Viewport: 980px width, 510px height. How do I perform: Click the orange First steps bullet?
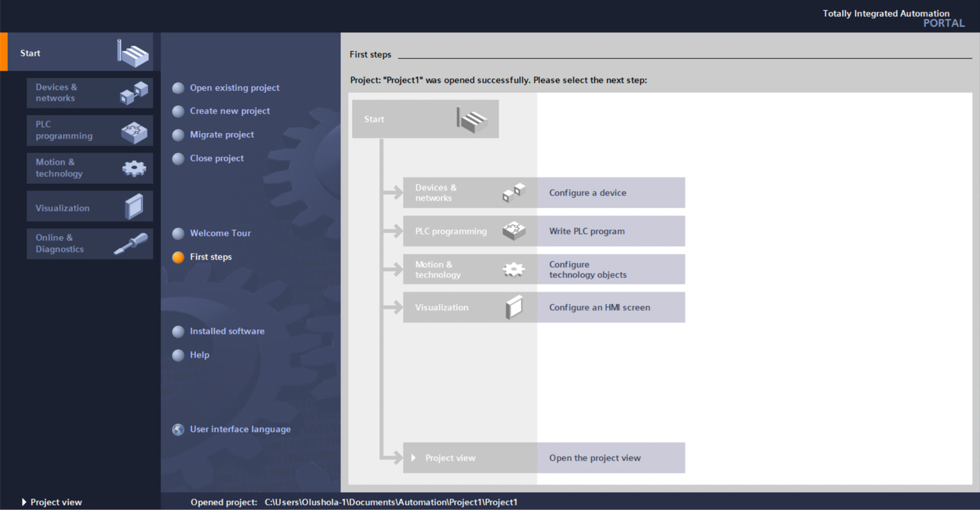[178, 257]
